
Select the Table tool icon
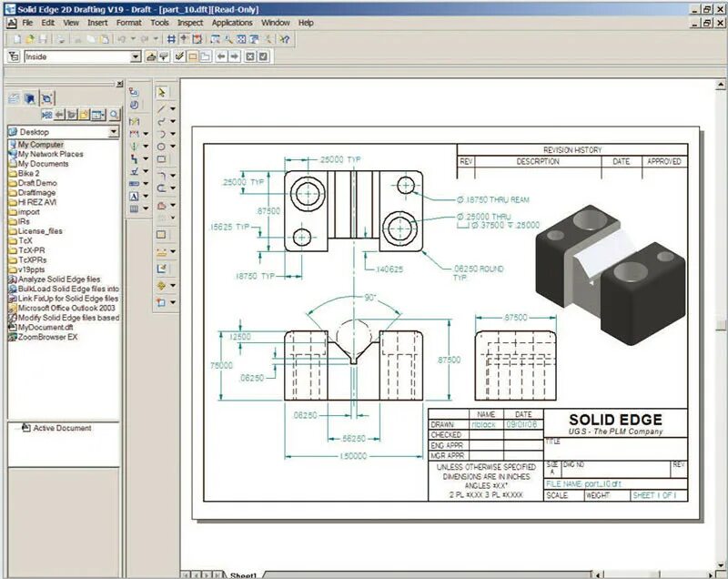click(134, 209)
